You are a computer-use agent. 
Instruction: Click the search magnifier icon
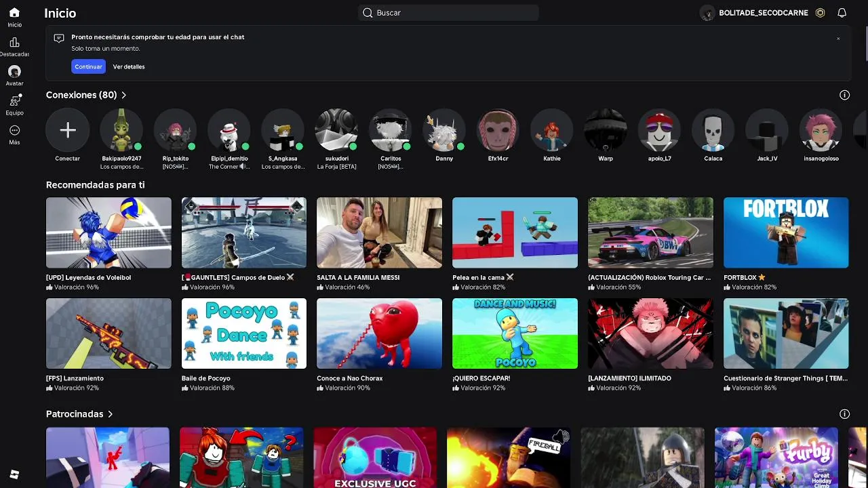368,13
